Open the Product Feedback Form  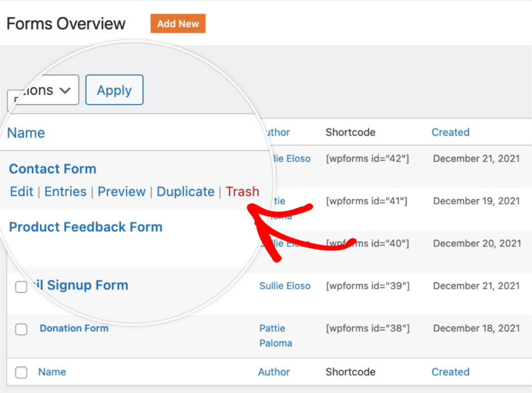pyautogui.click(x=86, y=227)
